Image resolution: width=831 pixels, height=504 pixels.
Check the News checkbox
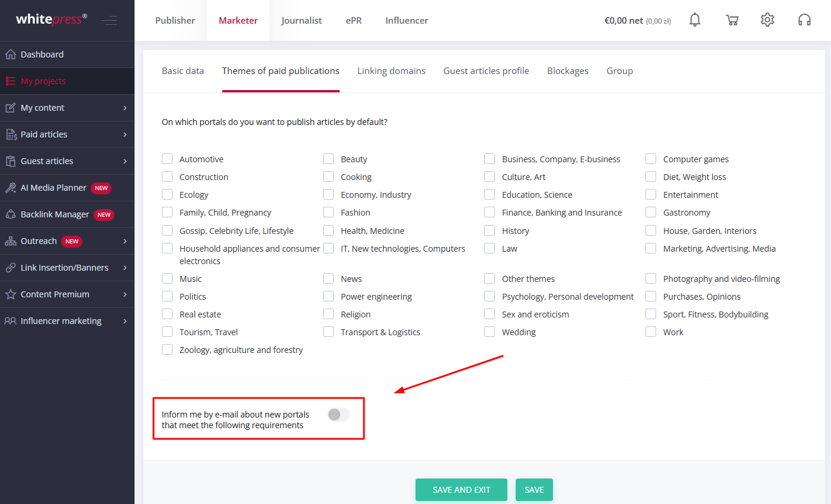328,278
